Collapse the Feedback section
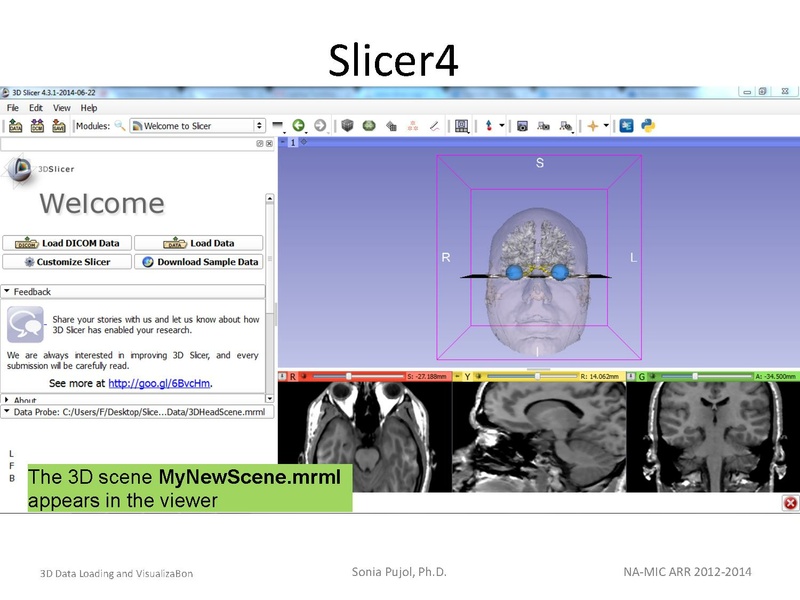Viewport: 800px width, 600px height. (x=133, y=291)
